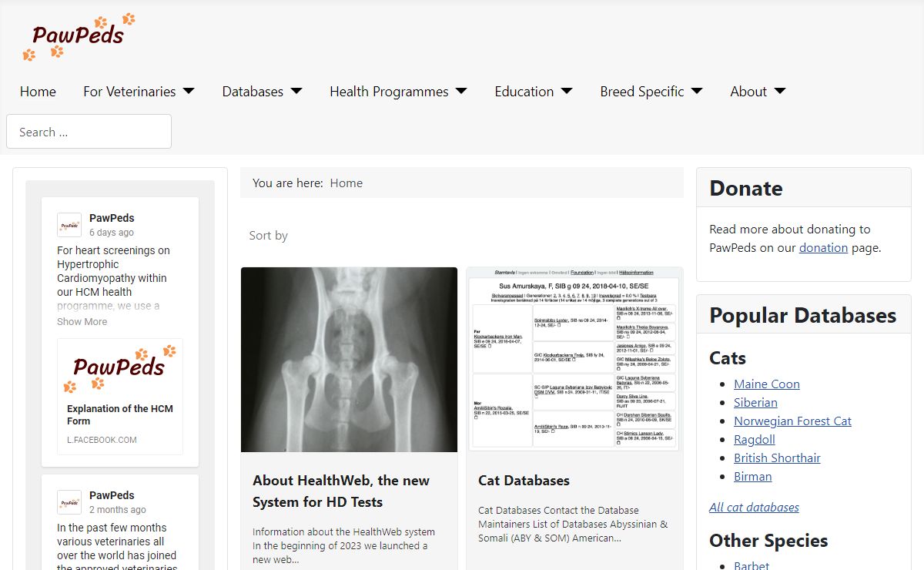
Task: Open the Cat Databases pedigree image
Action: pos(574,359)
